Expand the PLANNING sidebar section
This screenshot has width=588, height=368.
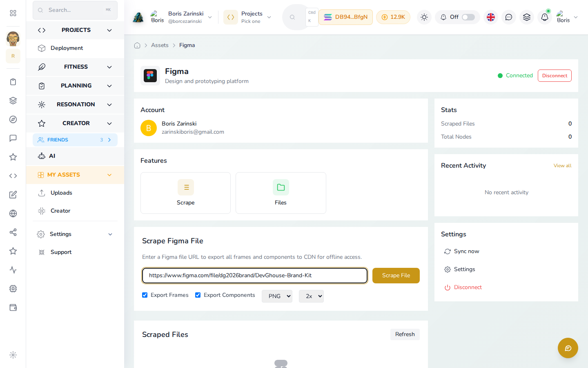(75, 86)
